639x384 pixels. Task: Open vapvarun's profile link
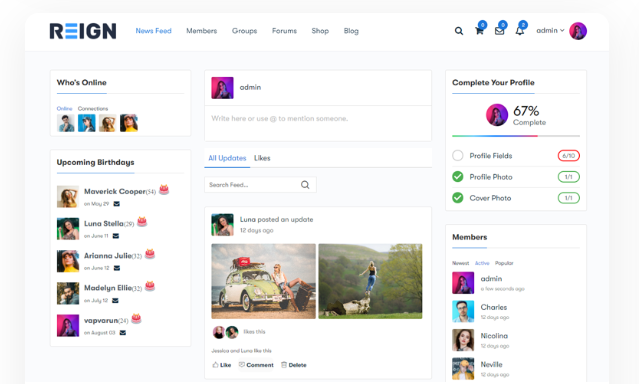click(101, 320)
